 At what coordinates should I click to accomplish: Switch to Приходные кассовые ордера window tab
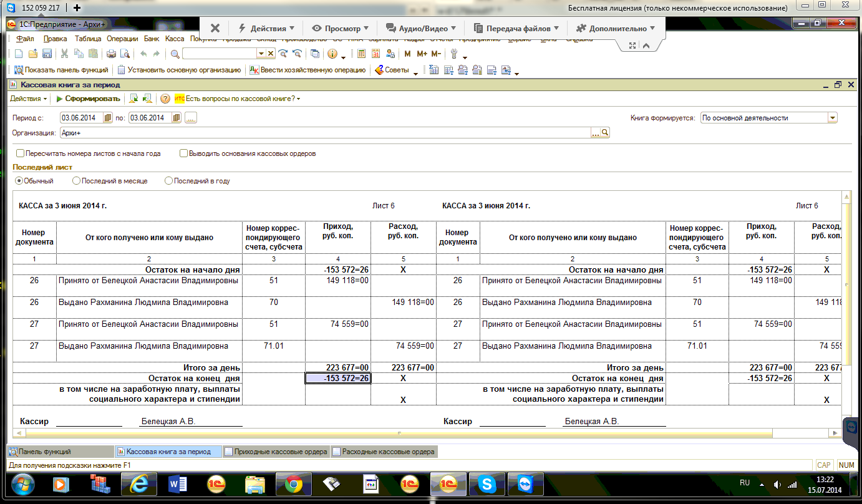tap(276, 452)
